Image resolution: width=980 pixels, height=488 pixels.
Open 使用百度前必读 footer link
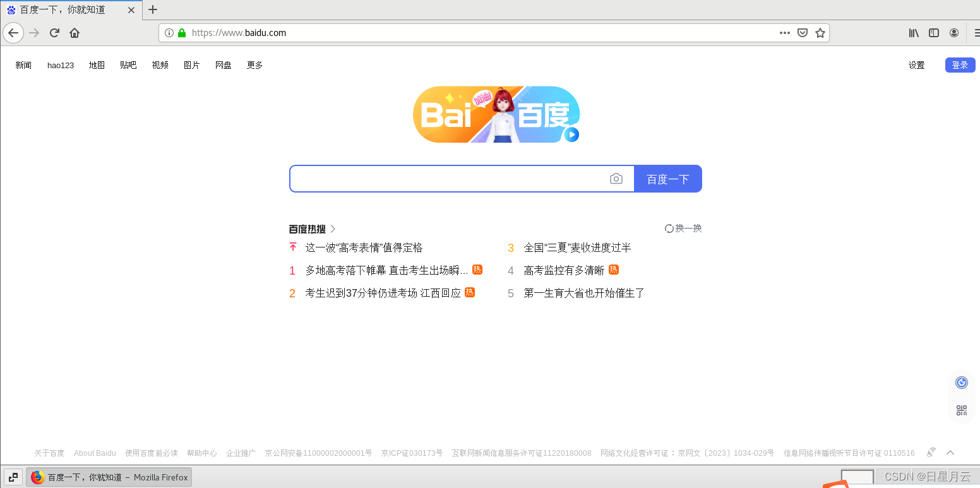[x=152, y=453]
